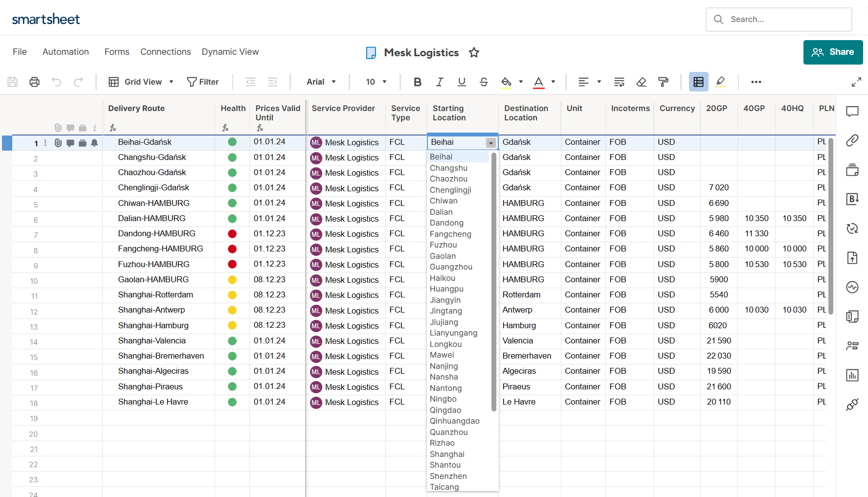Open the fill background color picker
Viewport: 868px width, 497px height.
point(507,82)
